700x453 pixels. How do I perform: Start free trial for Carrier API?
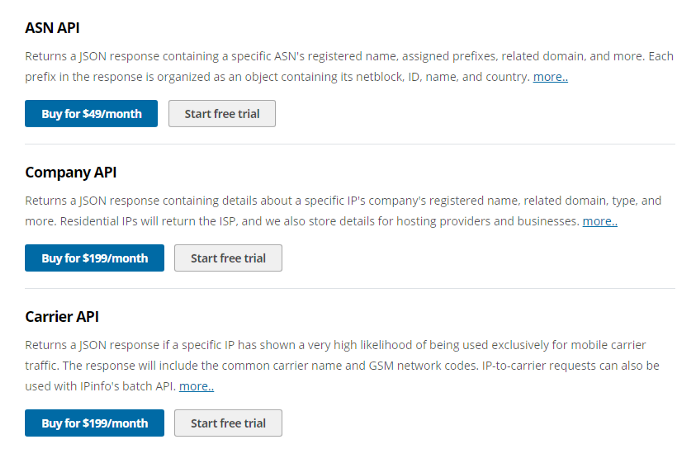pyautogui.click(x=228, y=423)
